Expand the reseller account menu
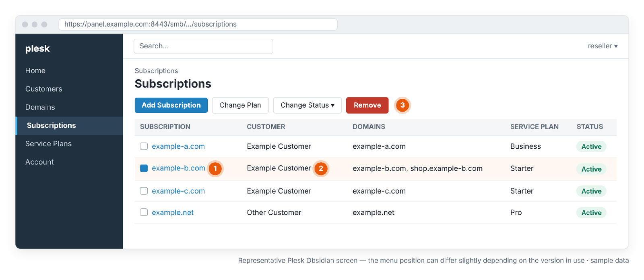 coord(603,46)
